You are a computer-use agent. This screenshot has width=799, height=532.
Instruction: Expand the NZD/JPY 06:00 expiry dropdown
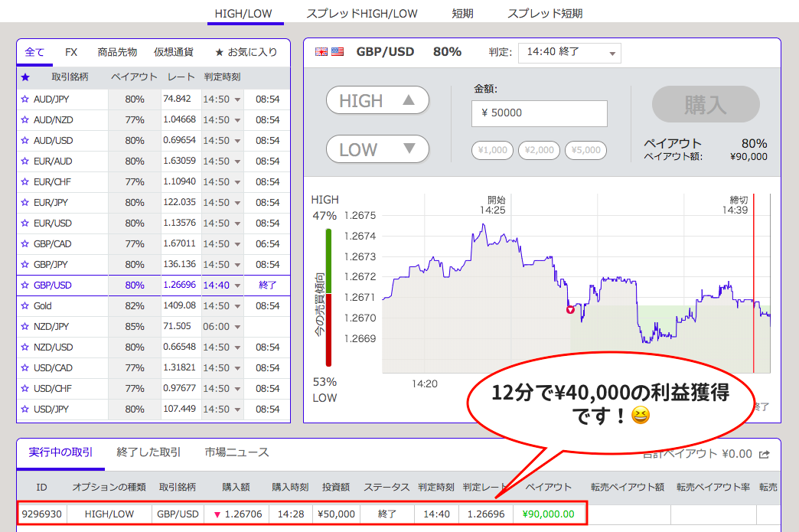point(222,327)
